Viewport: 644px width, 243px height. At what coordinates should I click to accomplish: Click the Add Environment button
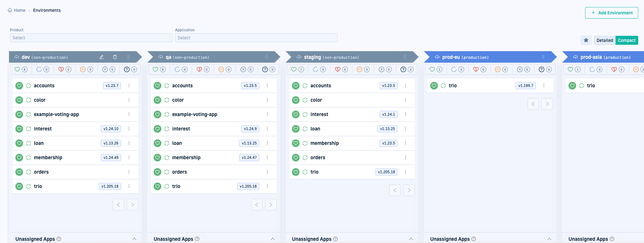click(611, 13)
